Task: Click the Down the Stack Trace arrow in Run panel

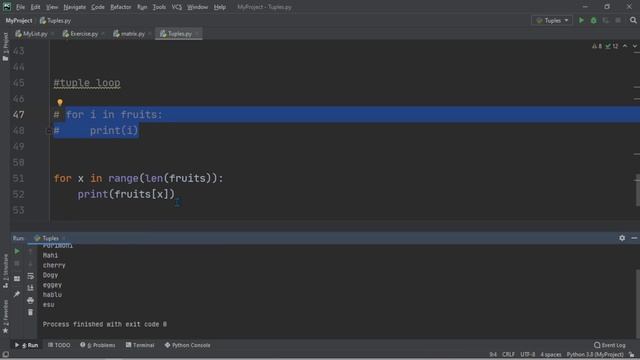Action: pos(30,264)
